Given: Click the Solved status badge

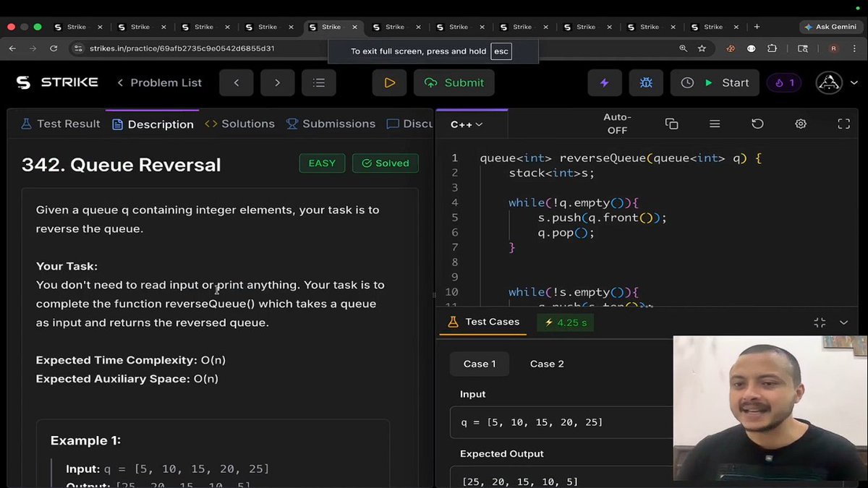Looking at the screenshot, I should click(386, 163).
